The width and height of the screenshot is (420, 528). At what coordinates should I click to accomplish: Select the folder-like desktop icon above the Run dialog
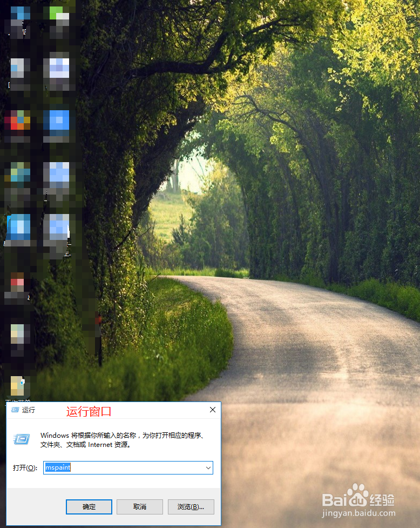click(17, 386)
